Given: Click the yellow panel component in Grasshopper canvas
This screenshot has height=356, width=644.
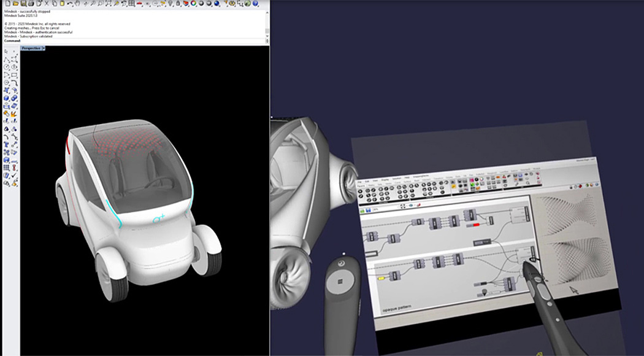Looking at the screenshot, I should tap(381, 278).
